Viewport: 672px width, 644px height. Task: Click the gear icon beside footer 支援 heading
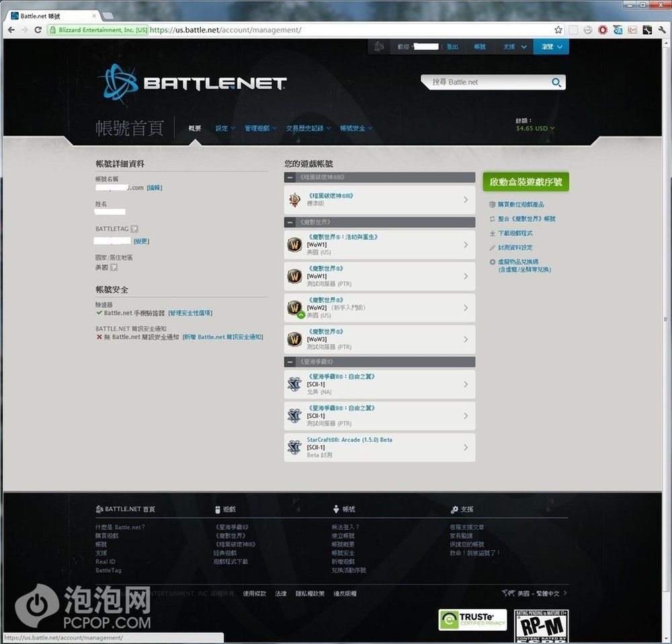pos(454,510)
